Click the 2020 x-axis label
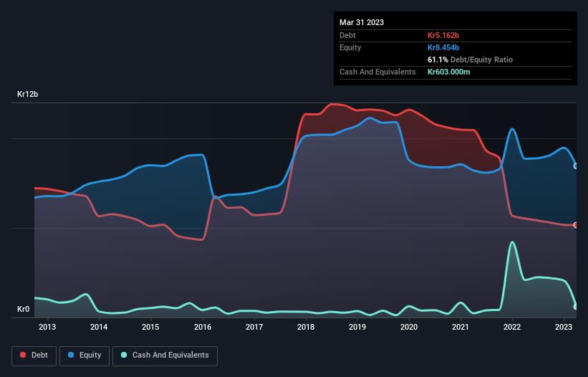The height and width of the screenshot is (377, 588). tap(409, 327)
